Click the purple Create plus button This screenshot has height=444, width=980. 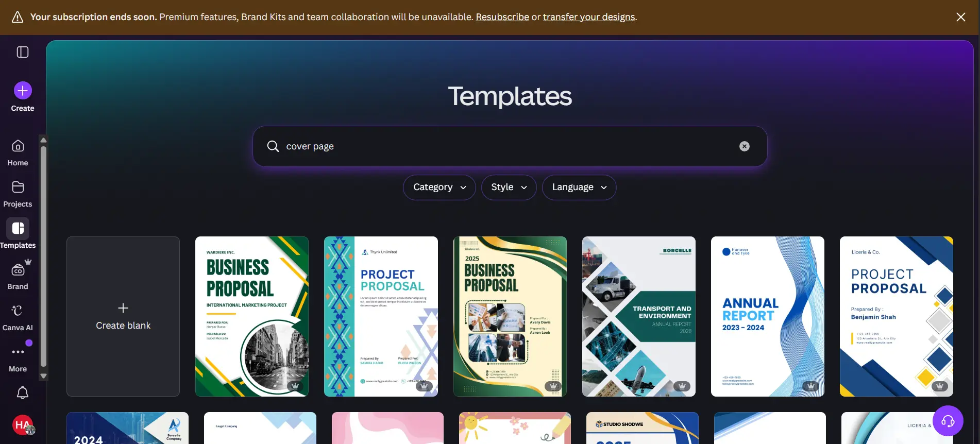(23, 91)
